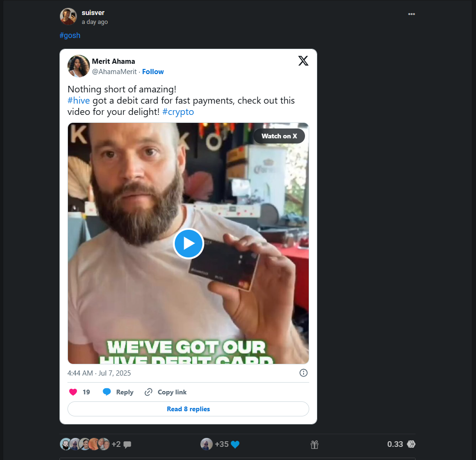
Task: Open comments via speech bubble icon
Action: tap(127, 445)
